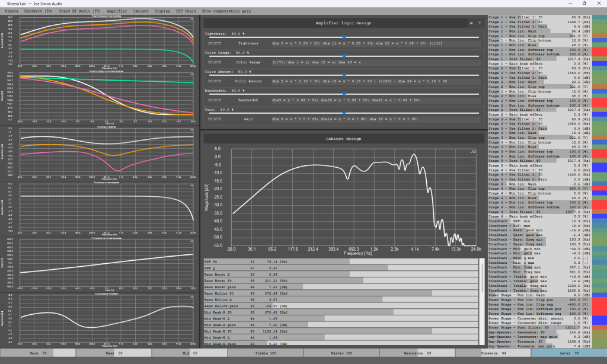
Task: Click the plus icon in Amplifier logic design header
Action: (480, 23)
